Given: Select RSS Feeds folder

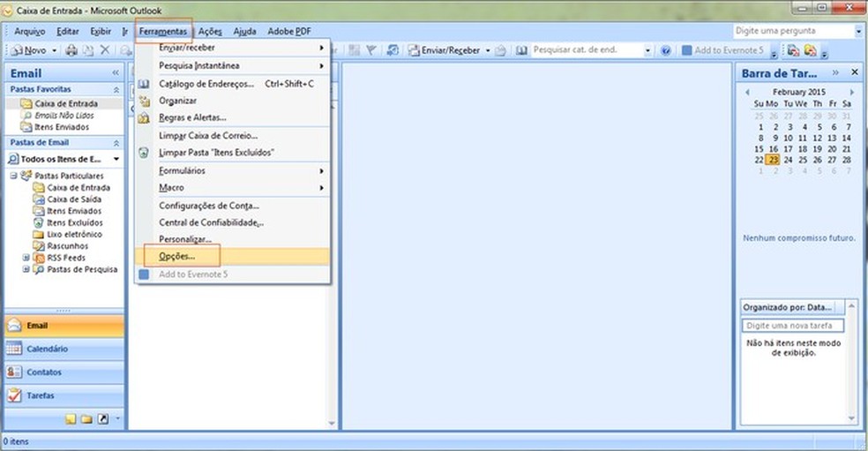Looking at the screenshot, I should click(59, 258).
